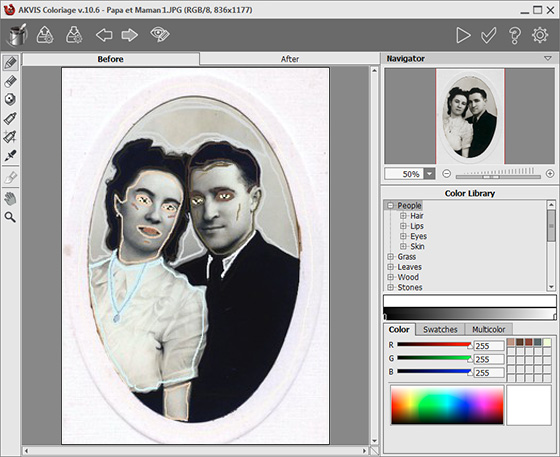Click the Navigator photo thumbnail

470,116
